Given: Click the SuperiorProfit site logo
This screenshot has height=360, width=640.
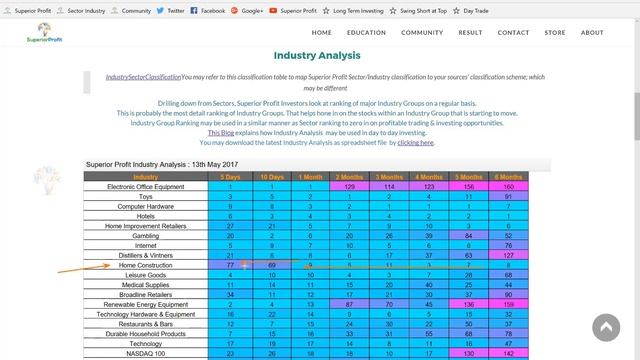Looking at the screenshot, I should [44, 33].
